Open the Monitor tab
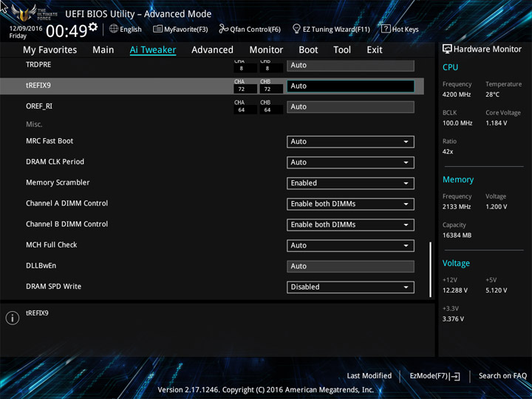The width and height of the screenshot is (532, 399). click(266, 50)
